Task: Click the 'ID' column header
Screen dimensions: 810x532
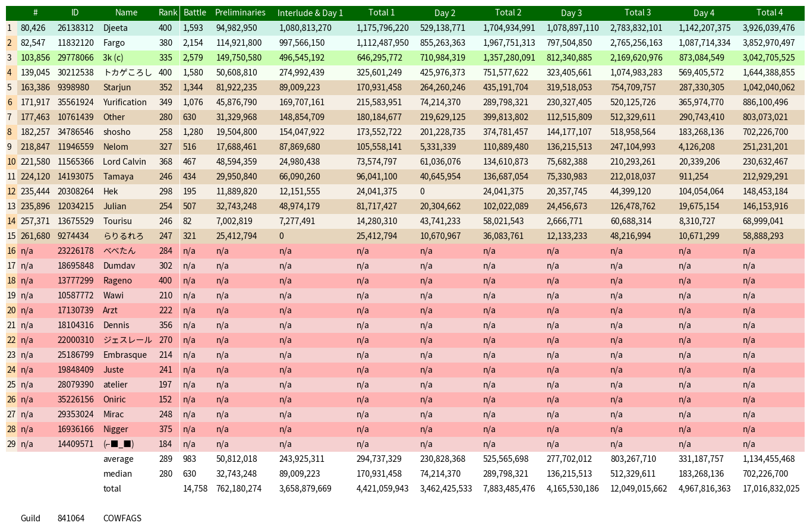Action: [75, 12]
